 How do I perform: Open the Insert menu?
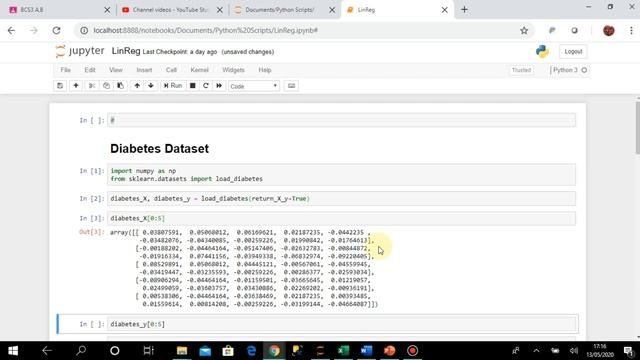pos(144,70)
